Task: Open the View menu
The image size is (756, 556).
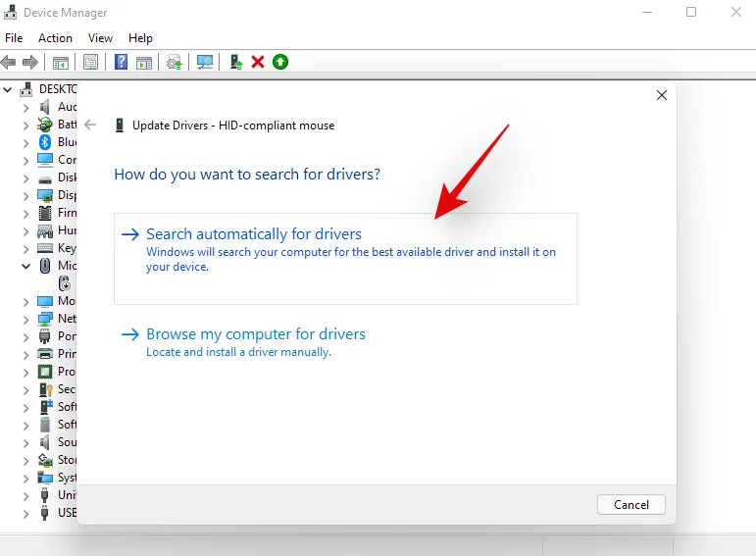Action: point(100,38)
